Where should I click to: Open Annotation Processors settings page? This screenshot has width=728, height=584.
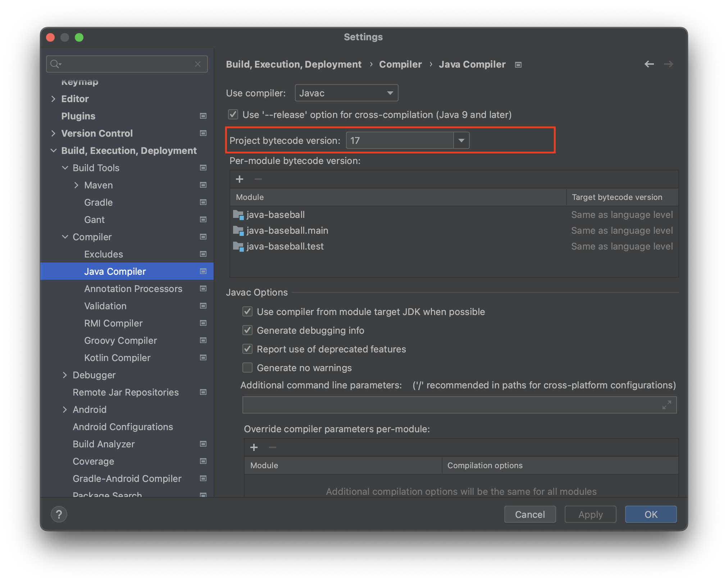click(x=133, y=289)
